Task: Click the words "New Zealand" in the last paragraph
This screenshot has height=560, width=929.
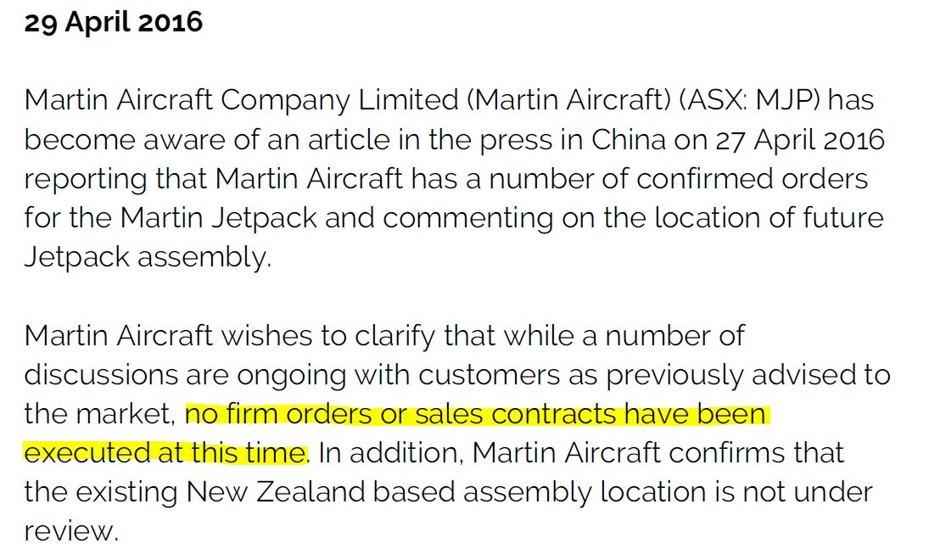Action: (x=276, y=492)
